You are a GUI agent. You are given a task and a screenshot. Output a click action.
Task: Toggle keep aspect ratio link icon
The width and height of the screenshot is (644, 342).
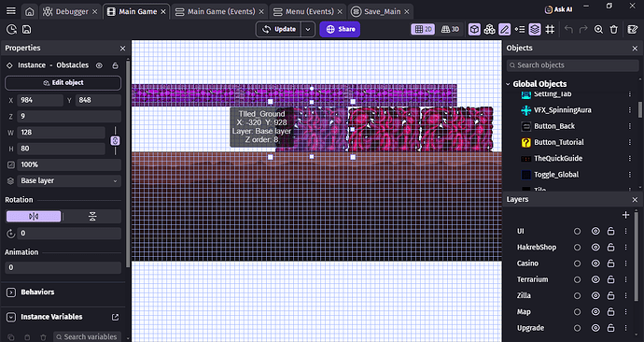pyautogui.click(x=115, y=140)
